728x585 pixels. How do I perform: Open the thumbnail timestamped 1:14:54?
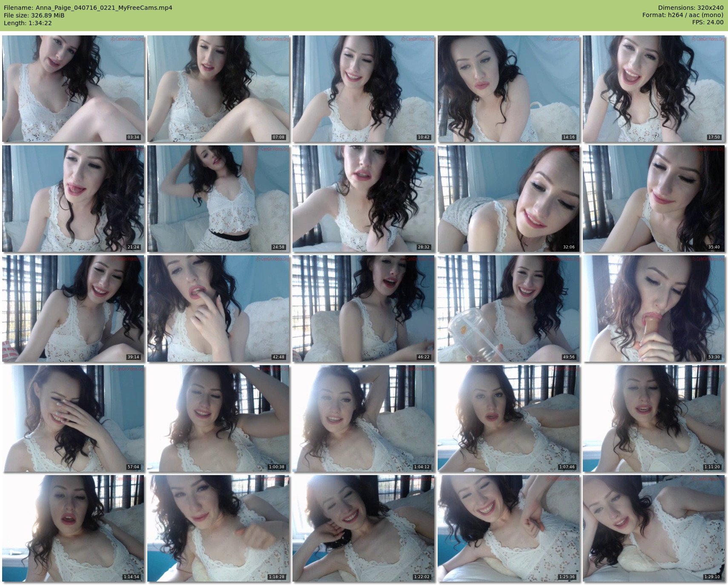tap(73, 528)
